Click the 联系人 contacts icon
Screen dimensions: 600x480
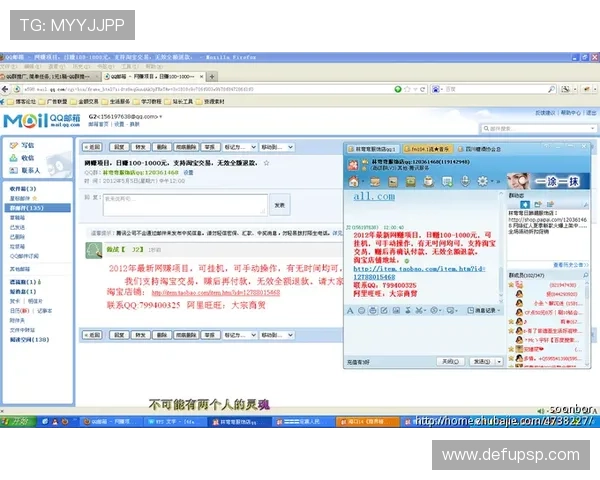13,170
